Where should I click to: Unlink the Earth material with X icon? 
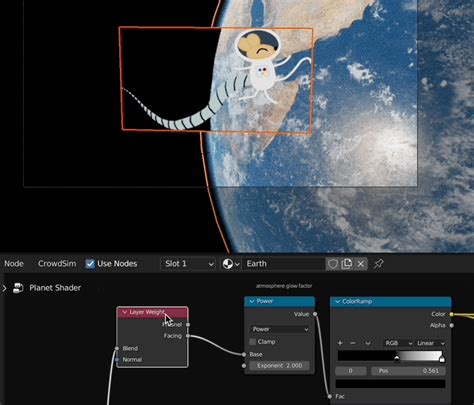(361, 264)
